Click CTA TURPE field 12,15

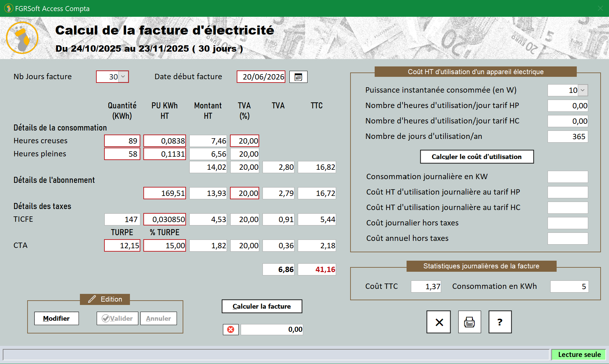coord(122,246)
